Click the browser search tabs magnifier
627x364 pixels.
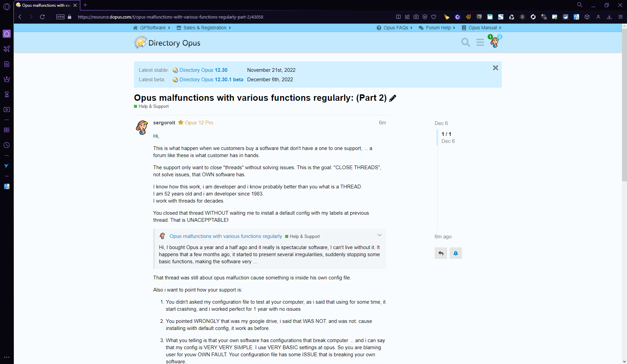[x=580, y=5]
